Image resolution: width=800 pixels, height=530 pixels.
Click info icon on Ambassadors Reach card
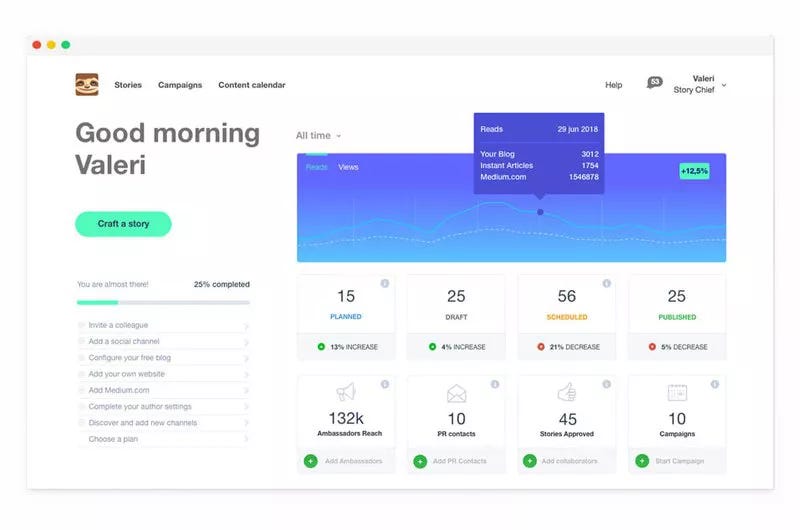385,384
